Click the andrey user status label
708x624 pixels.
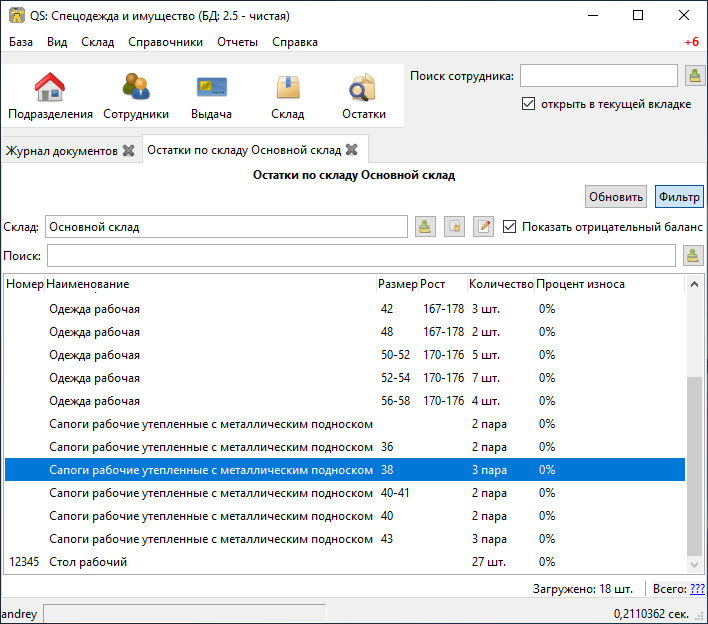(x=19, y=614)
